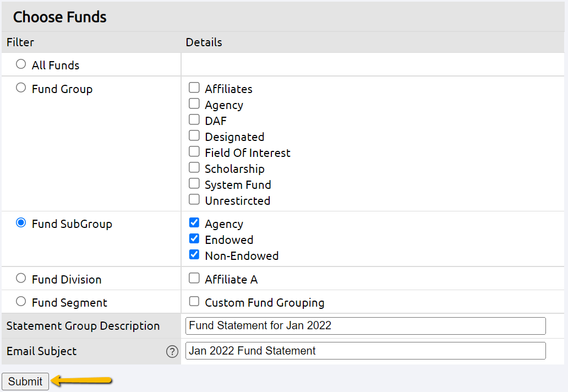Screen dimensions: 568x392
Task: Select the Fund SubGroup filter
Action: pyautogui.click(x=20, y=222)
